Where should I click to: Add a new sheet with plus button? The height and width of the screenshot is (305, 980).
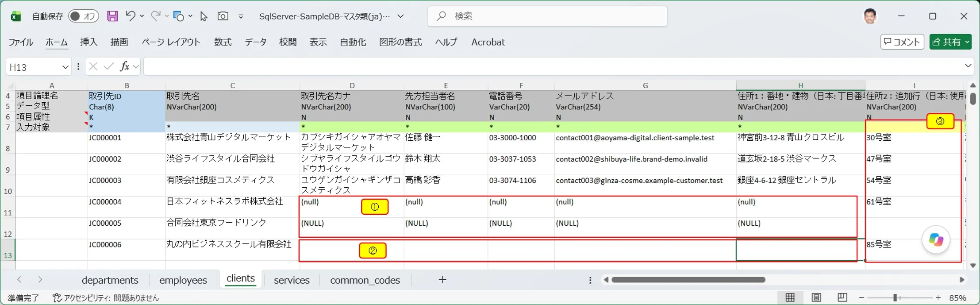pos(442,279)
